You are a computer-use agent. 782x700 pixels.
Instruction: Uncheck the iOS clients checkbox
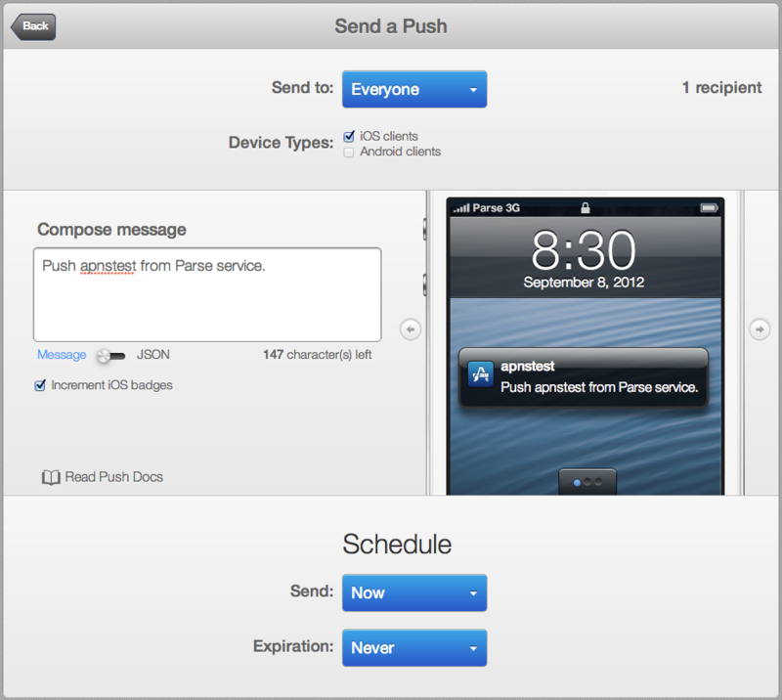[x=349, y=136]
